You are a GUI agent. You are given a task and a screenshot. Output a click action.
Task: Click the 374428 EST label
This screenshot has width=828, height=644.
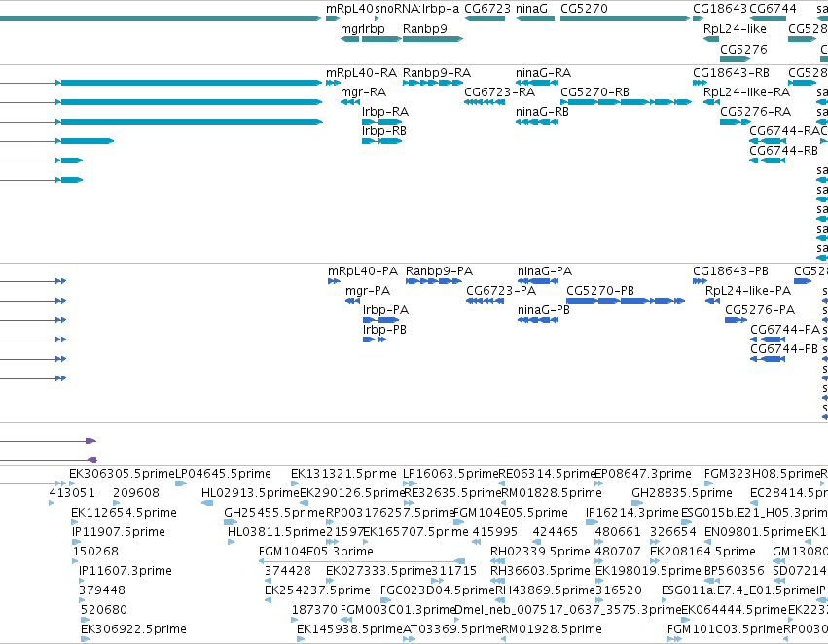tap(288, 571)
